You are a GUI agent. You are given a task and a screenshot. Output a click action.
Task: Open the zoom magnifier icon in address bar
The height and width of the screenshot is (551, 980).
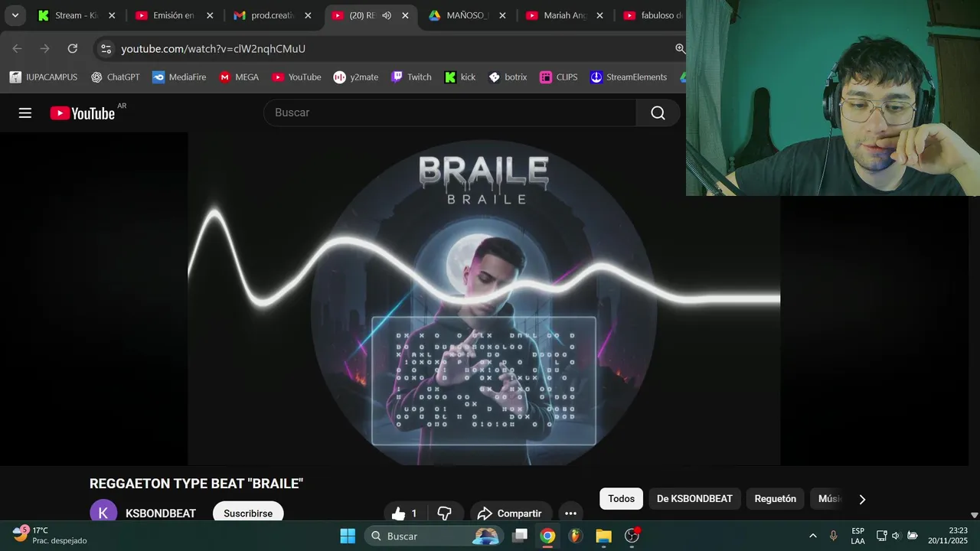pos(679,48)
